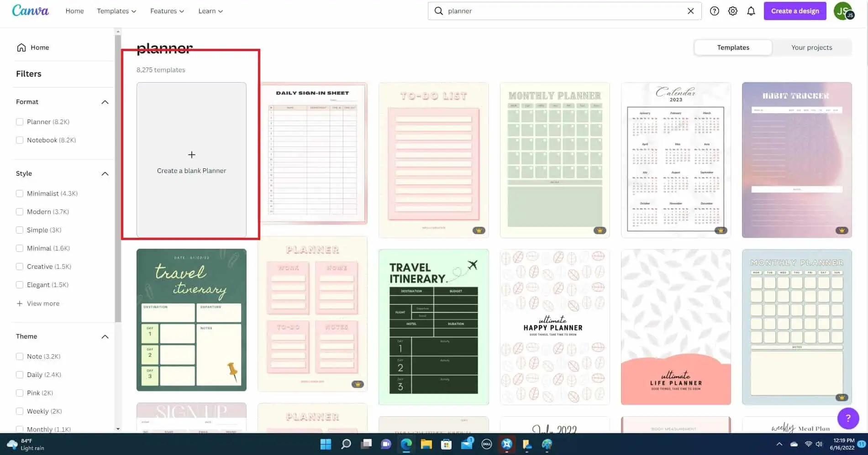The height and width of the screenshot is (455, 868).
Task: Enable the Minimalist style filter
Action: pos(20,193)
